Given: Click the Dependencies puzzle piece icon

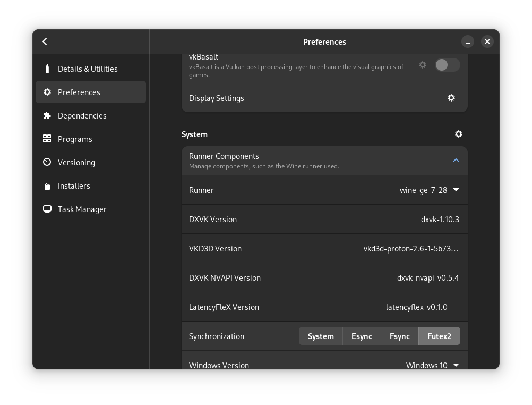Looking at the screenshot, I should [x=47, y=116].
